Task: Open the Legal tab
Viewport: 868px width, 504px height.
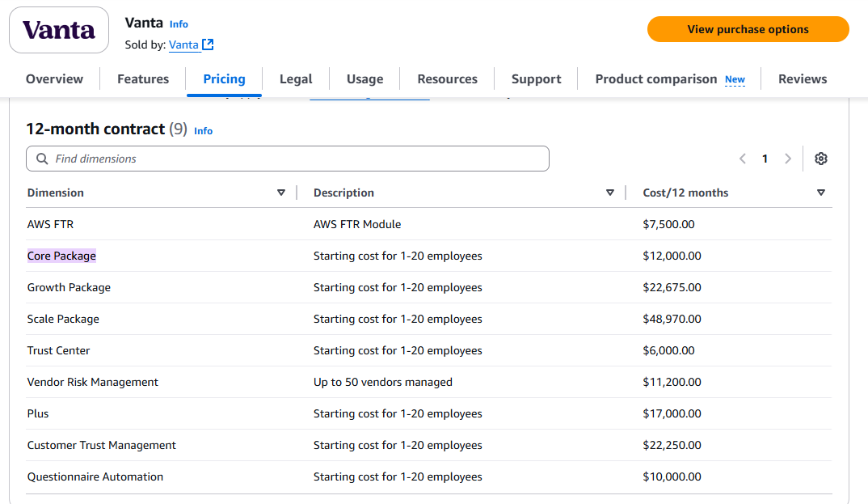Action: tap(296, 79)
